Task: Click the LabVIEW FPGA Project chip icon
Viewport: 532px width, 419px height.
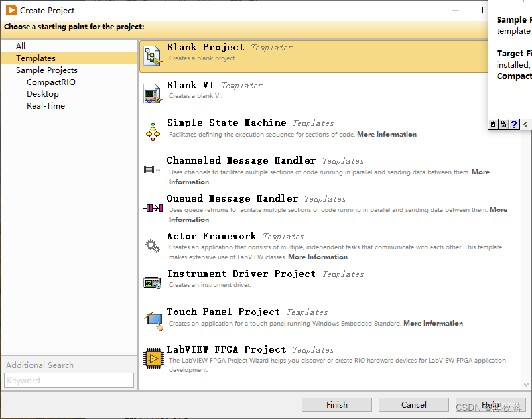Action: [153, 359]
